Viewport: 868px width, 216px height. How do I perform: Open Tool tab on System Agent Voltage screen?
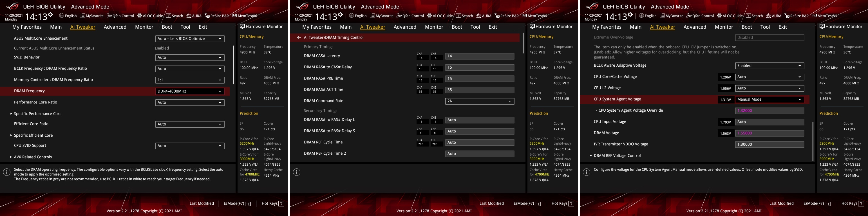[x=765, y=27]
